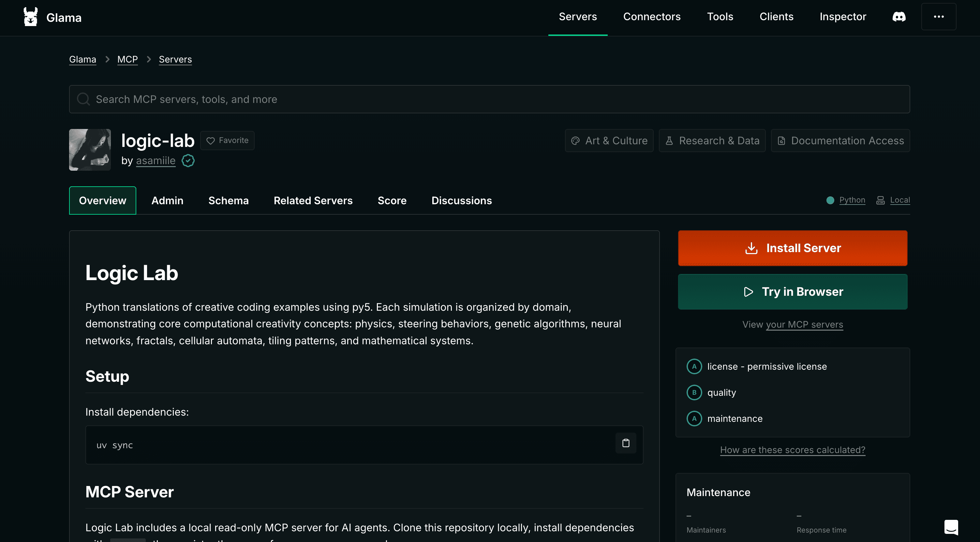Open the Discord icon link

899,17
